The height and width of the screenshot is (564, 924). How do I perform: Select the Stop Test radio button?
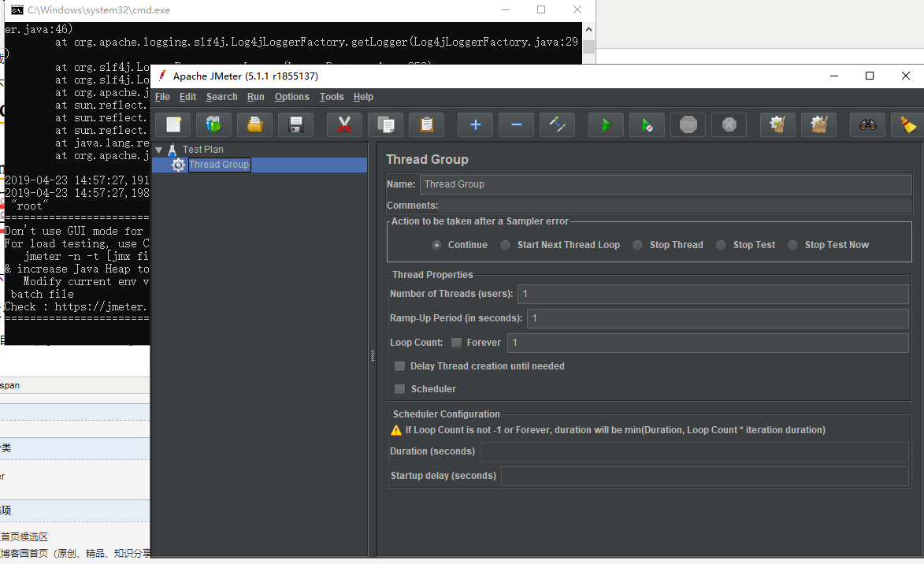point(722,245)
